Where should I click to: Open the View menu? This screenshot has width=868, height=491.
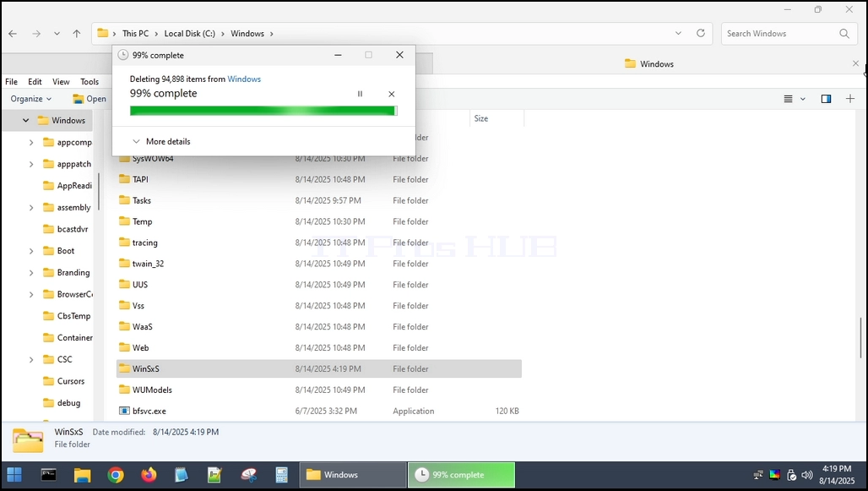click(x=61, y=82)
